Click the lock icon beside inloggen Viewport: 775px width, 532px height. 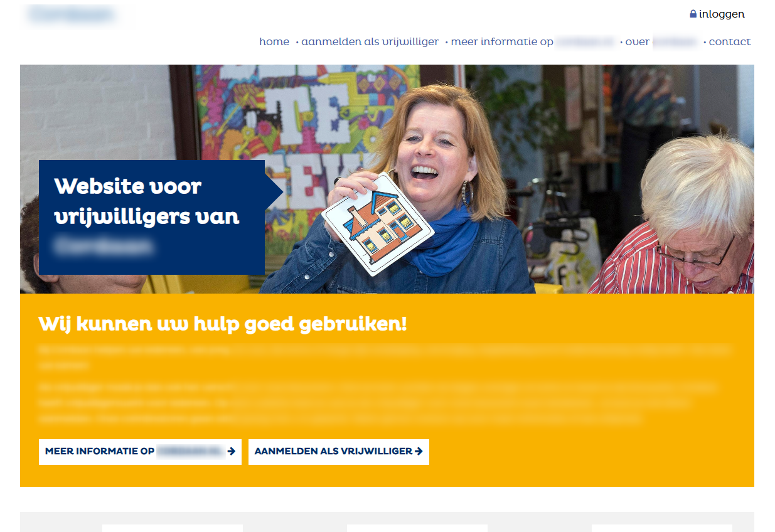tap(693, 14)
